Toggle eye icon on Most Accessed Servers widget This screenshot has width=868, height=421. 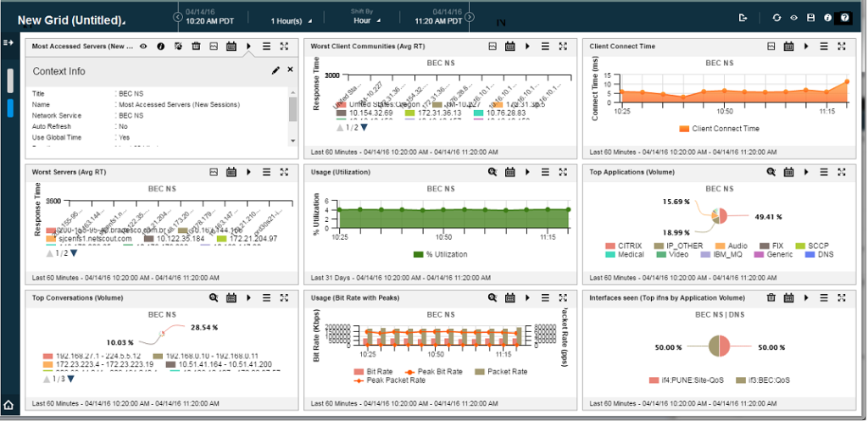click(x=143, y=47)
